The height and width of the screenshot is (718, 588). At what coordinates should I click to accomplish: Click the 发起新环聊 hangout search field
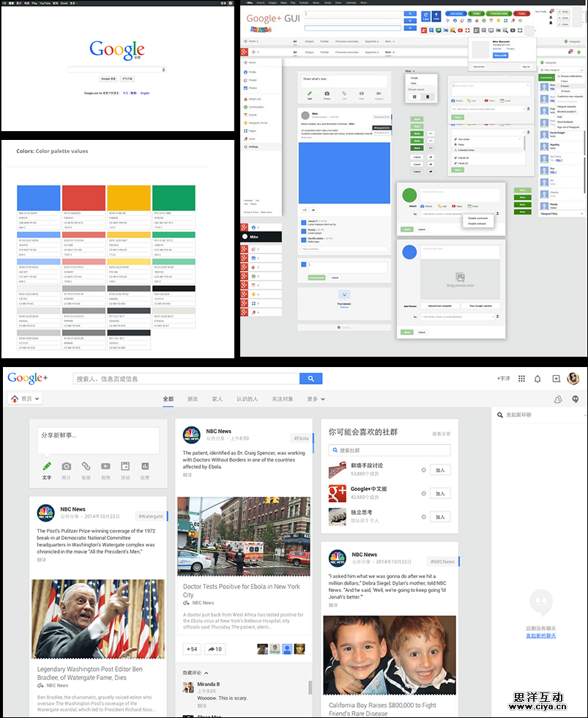tap(540, 415)
